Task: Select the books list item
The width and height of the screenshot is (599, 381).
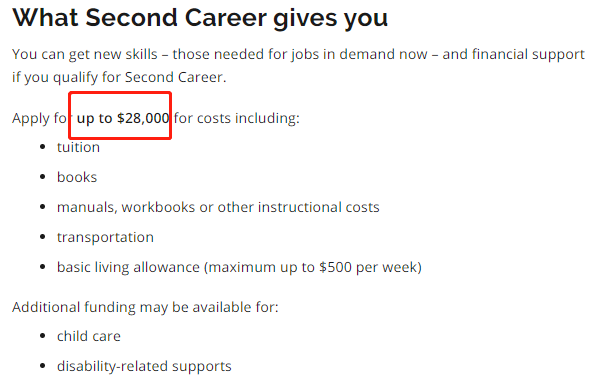Action: click(x=77, y=177)
